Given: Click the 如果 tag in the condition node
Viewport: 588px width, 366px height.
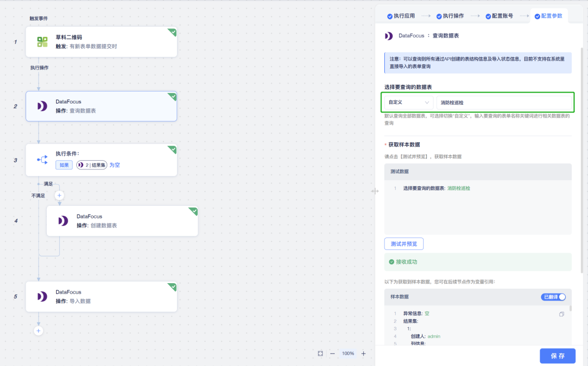Looking at the screenshot, I should pyautogui.click(x=64, y=165).
